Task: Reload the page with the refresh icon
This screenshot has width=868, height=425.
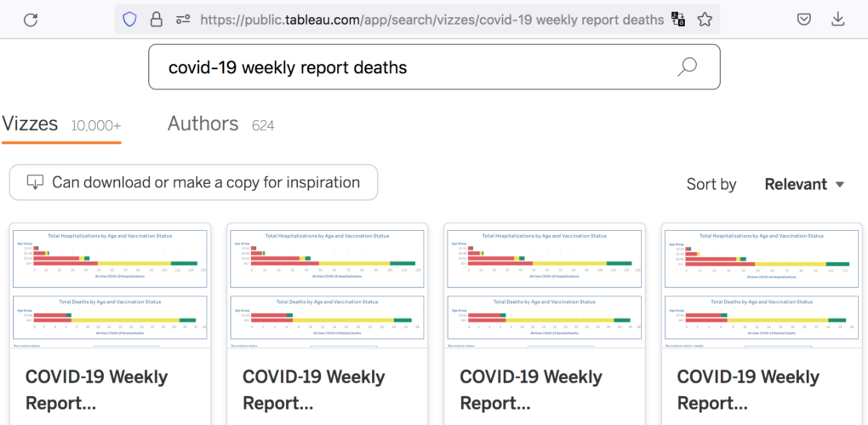Action: 31,19
